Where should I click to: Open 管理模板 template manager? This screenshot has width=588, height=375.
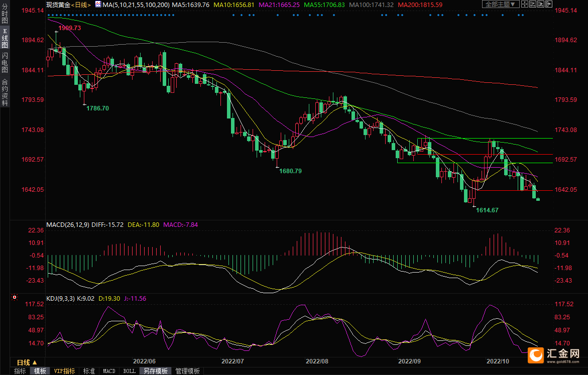tap(187, 371)
